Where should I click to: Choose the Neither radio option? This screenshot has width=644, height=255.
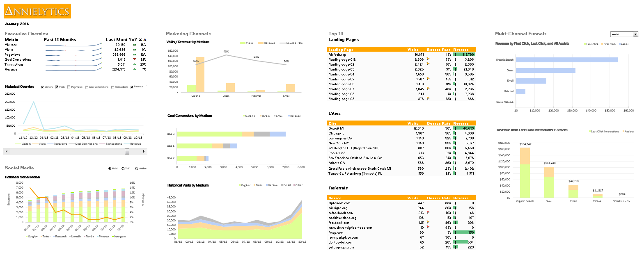[x=136, y=168]
